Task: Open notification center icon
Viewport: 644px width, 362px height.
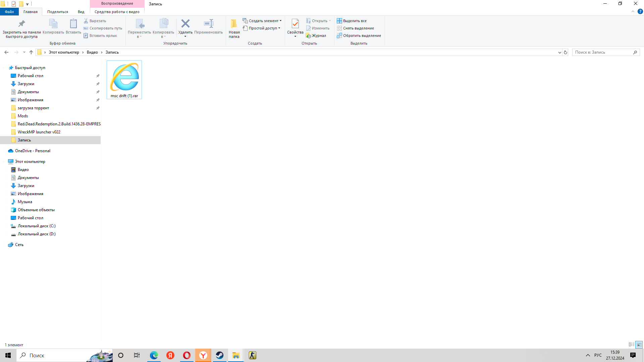Action: [x=633, y=355]
